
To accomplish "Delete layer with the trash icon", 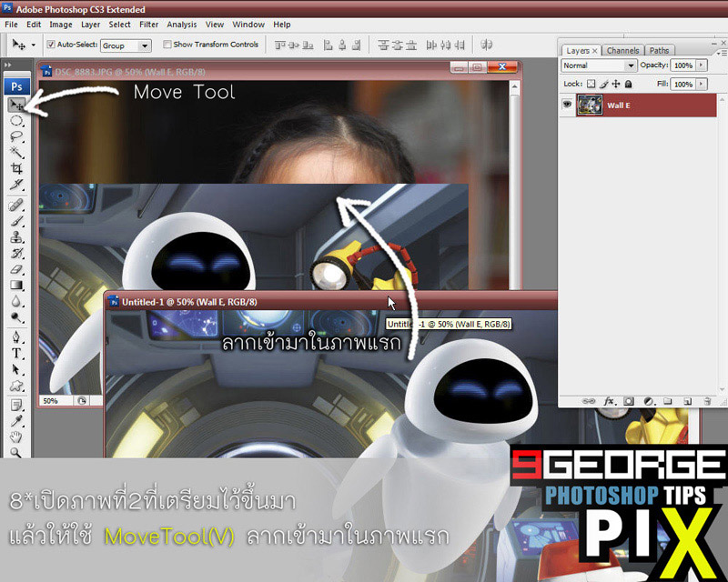I will (x=707, y=401).
